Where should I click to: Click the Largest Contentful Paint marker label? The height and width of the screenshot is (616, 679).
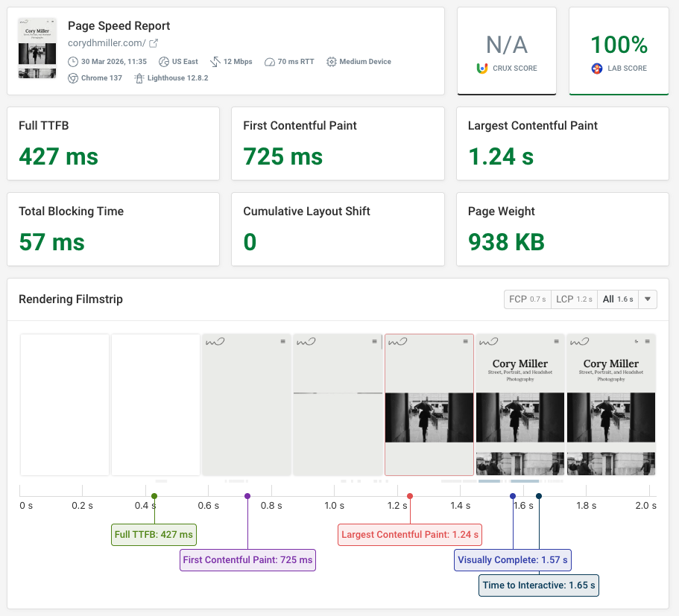(x=410, y=534)
